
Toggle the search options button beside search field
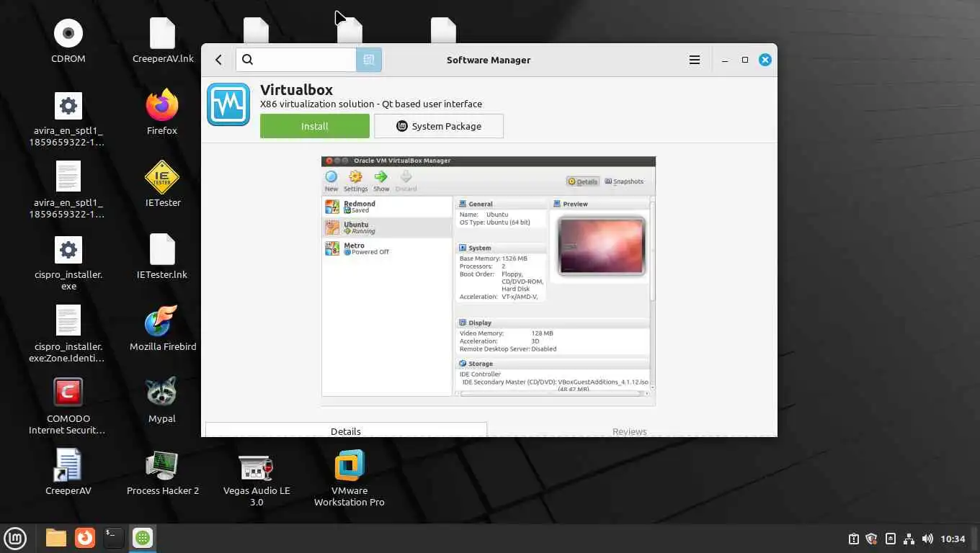coord(369,60)
